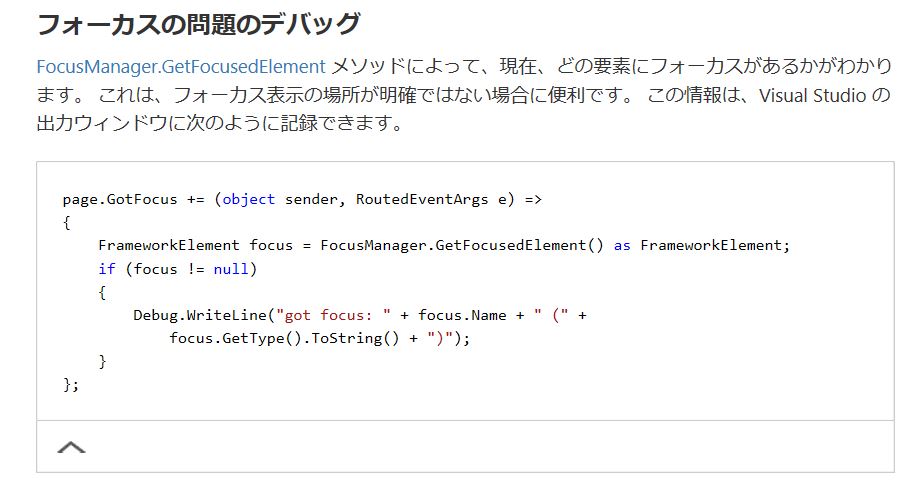Viewport: 924px width, 487px height.
Task: Click the heading フォーカスの問題のデバッグ
Action: 198,24
